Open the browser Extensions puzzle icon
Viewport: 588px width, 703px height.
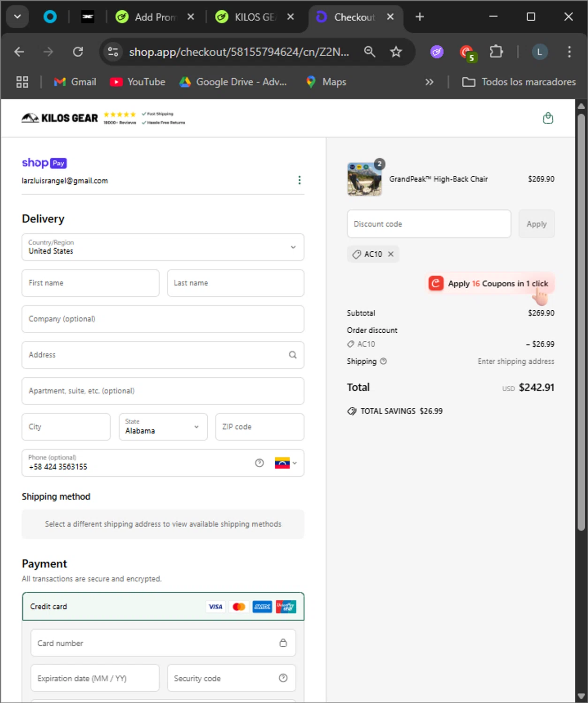[x=496, y=52]
